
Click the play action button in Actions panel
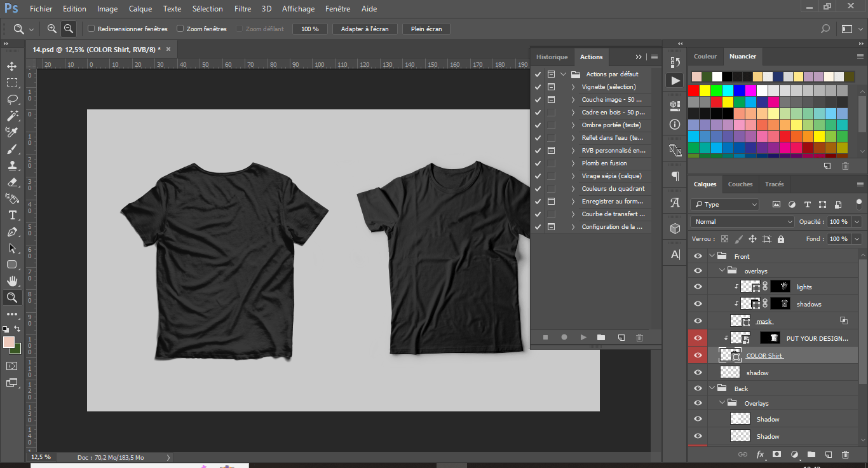pos(583,338)
